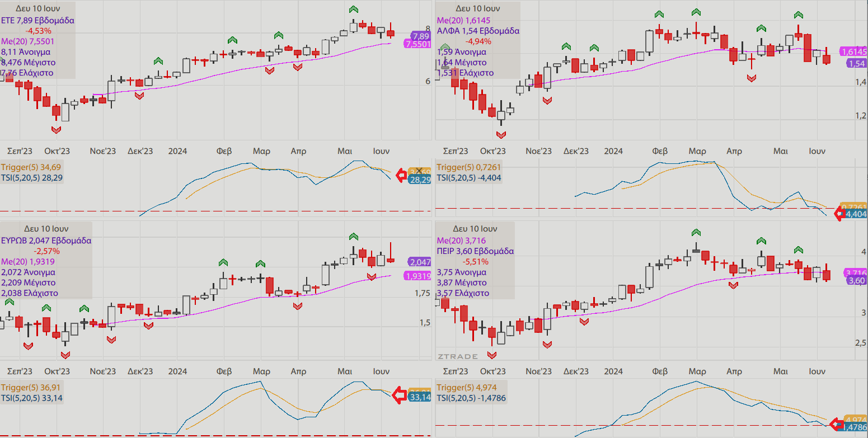The width and height of the screenshot is (868, 438).
Task: Select the 'Trigger(5) 0,7261' indicator label
Action: click(x=468, y=167)
